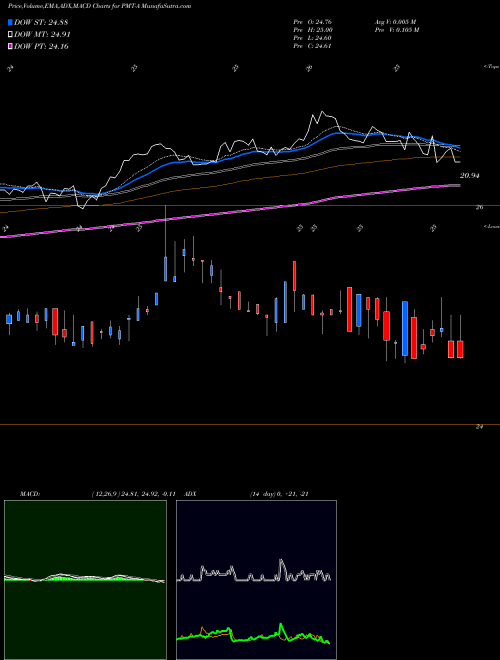Click the blue DOW ST legend swatch

pos(10,22)
